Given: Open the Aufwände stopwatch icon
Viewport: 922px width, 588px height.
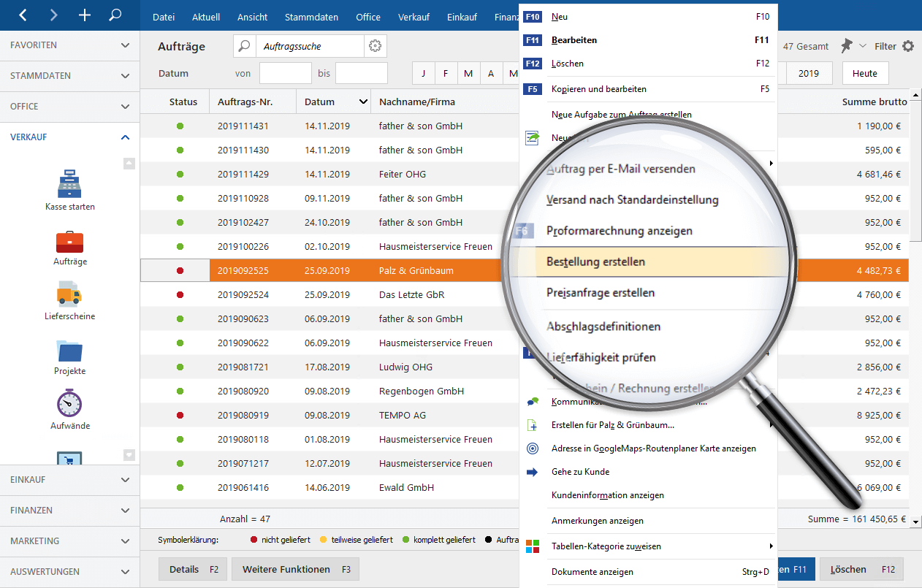Looking at the screenshot, I should tap(69, 403).
